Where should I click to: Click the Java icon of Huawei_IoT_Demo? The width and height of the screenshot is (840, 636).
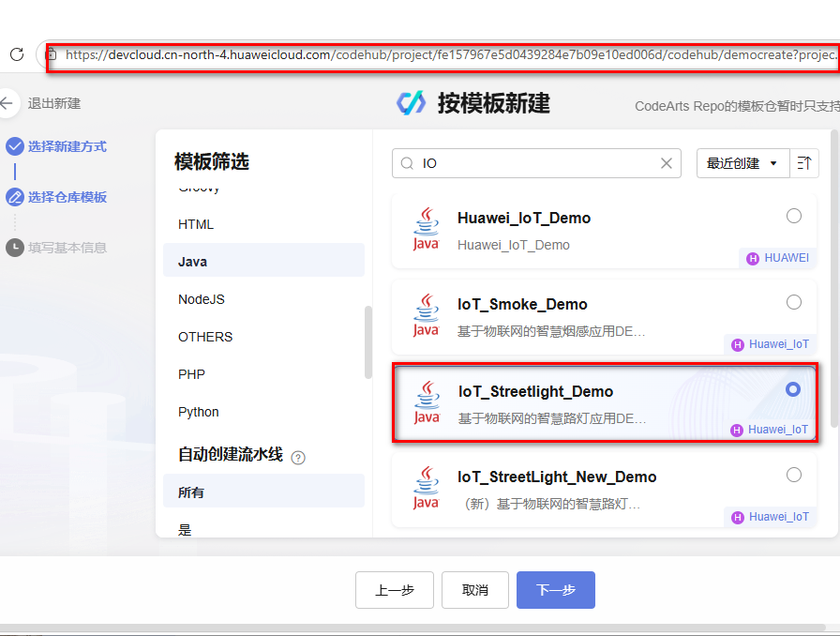click(426, 229)
